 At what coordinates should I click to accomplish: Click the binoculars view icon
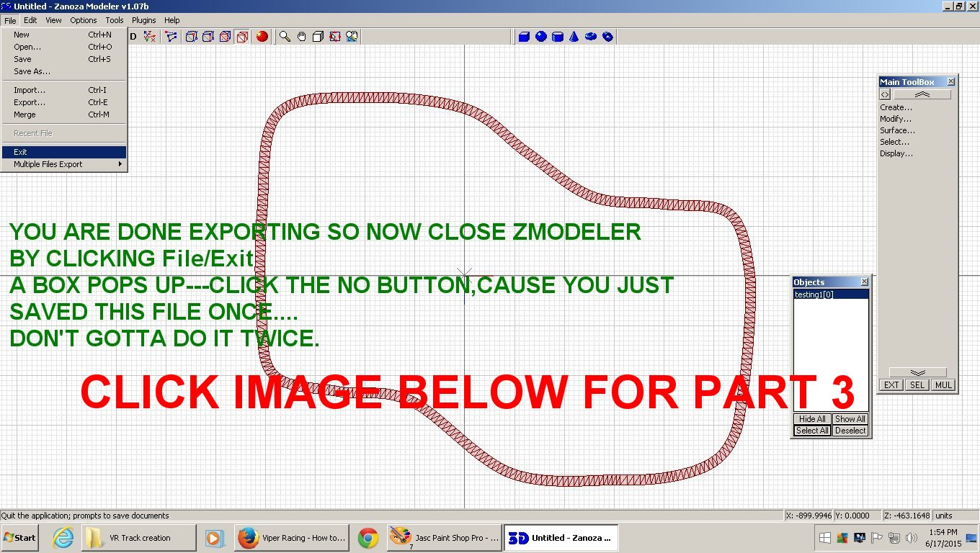pos(352,36)
